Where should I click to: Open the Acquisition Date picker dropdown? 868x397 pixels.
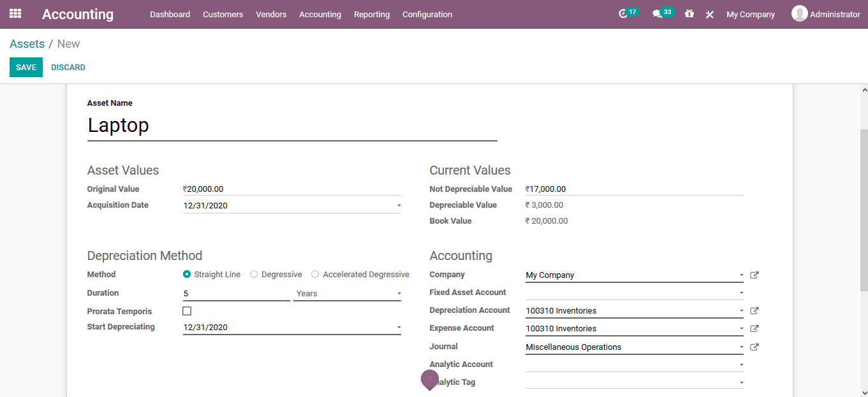[x=399, y=205]
